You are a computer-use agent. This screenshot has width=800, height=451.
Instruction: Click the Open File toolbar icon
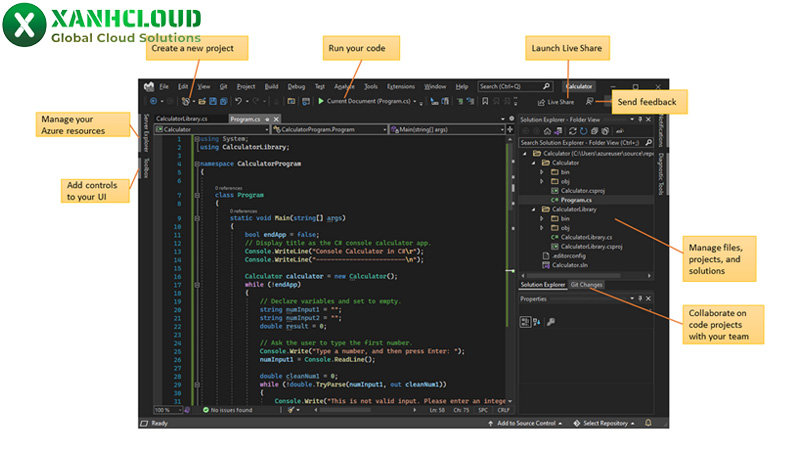tap(202, 102)
